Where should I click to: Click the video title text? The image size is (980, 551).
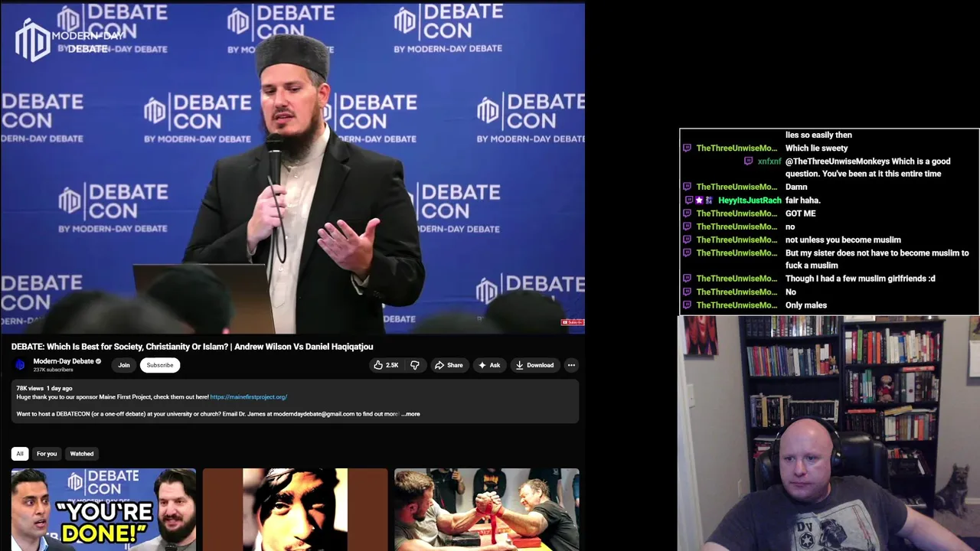(192, 347)
